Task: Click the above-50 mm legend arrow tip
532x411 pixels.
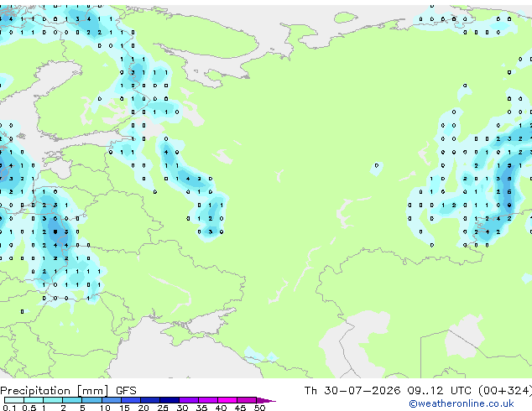Action: click(x=266, y=400)
